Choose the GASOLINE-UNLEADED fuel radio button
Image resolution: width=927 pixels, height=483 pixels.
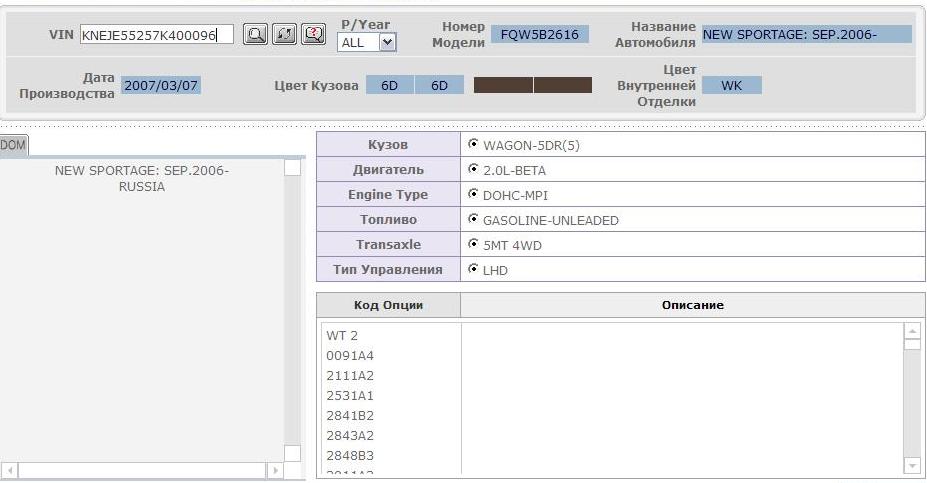[x=473, y=219]
